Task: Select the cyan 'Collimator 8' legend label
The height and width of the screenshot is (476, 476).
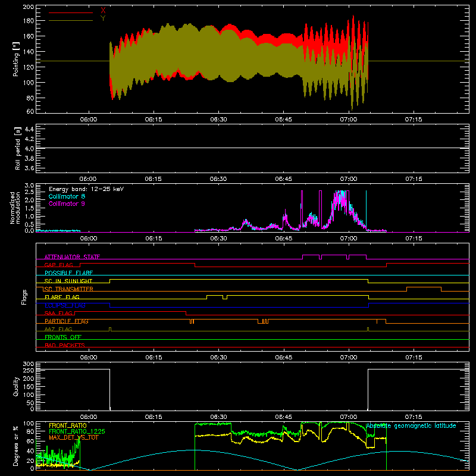Action: [x=67, y=196]
